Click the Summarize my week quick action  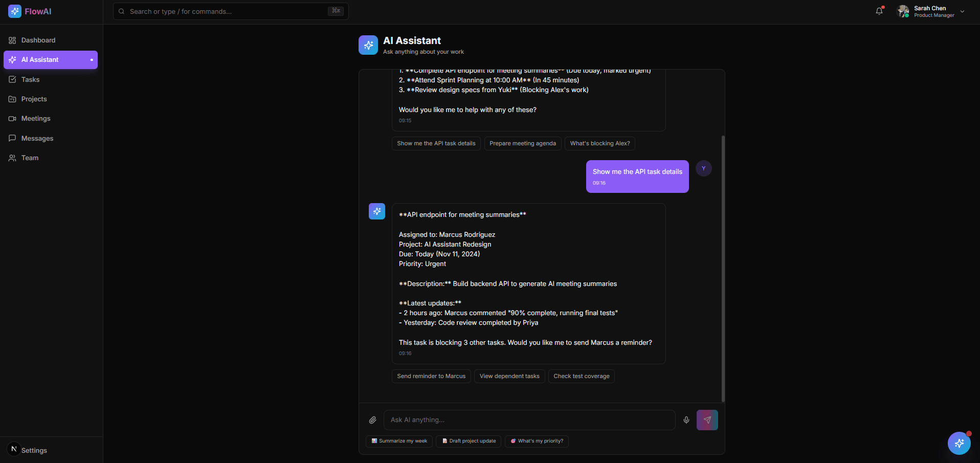[398, 441]
